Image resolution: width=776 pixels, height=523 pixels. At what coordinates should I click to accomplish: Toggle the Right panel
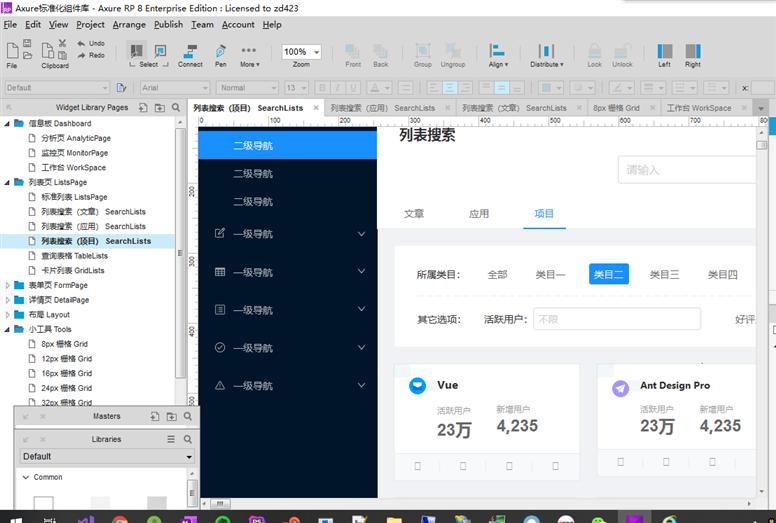[x=693, y=55]
